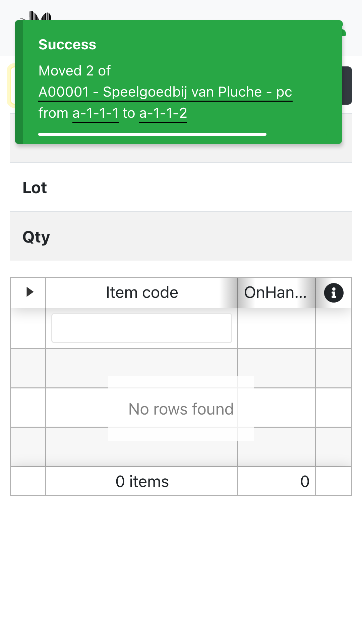The height and width of the screenshot is (644, 362).
Task: Select the Qty row
Action: tap(181, 236)
